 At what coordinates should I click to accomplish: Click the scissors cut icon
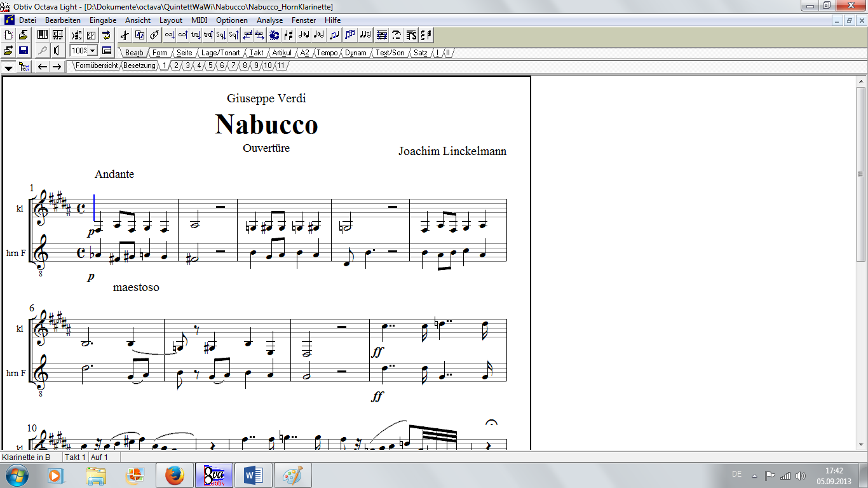125,35
